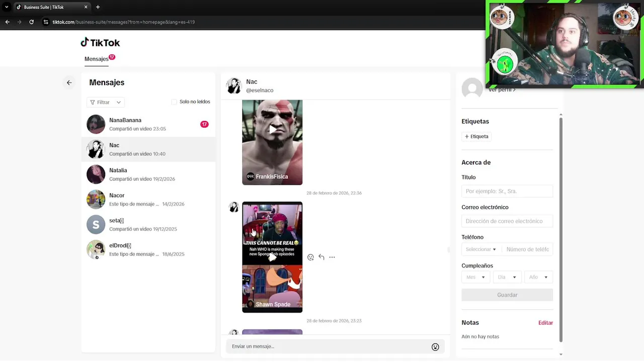Image resolution: width=644 pixels, height=362 pixels.
Task: Open the Cumpleaños Mes dropdown
Action: (475, 277)
